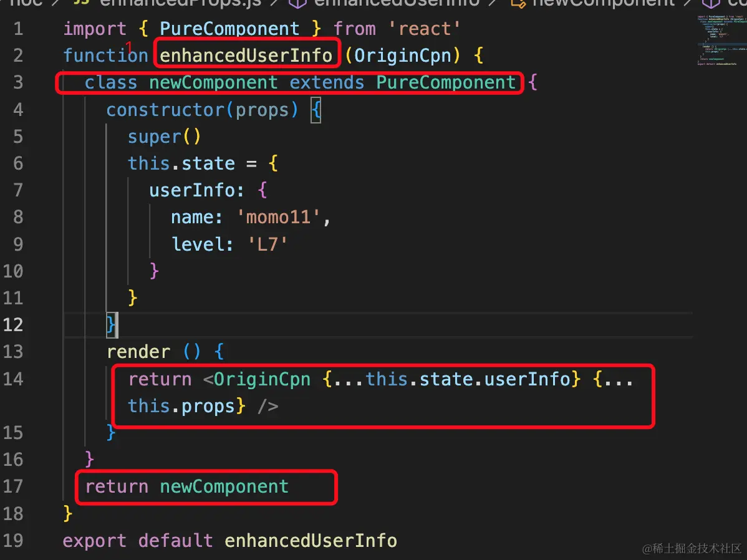Click the 'from' keyword on line 1

354,29
